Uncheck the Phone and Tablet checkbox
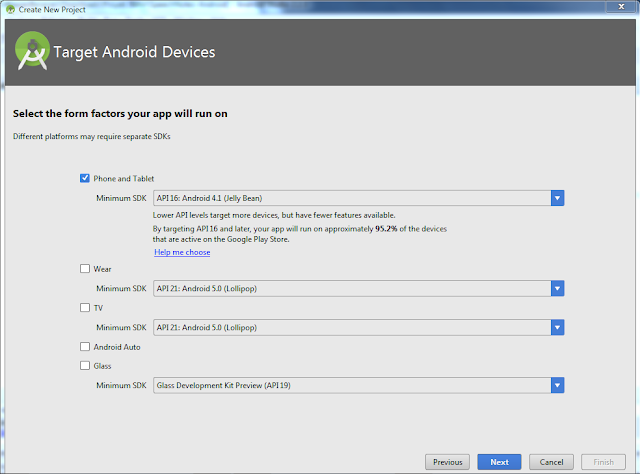This screenshot has width=640, height=474. (84, 178)
